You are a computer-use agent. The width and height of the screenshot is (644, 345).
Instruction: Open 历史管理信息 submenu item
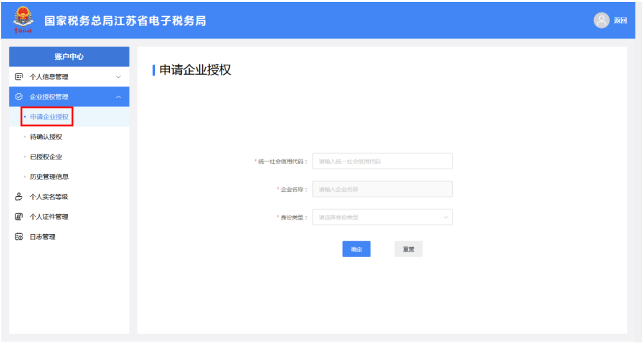pyautogui.click(x=49, y=177)
